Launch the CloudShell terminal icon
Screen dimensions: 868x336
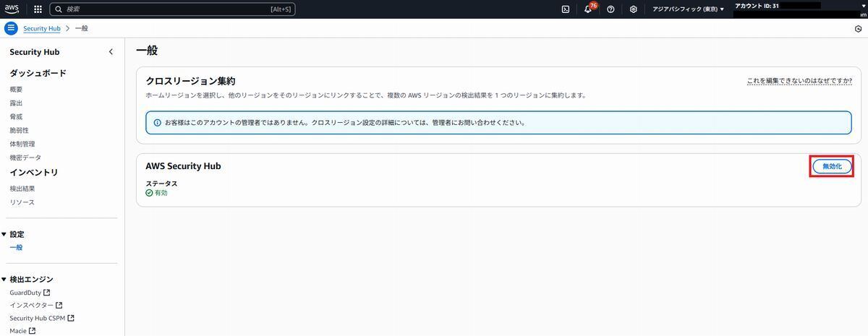point(566,9)
